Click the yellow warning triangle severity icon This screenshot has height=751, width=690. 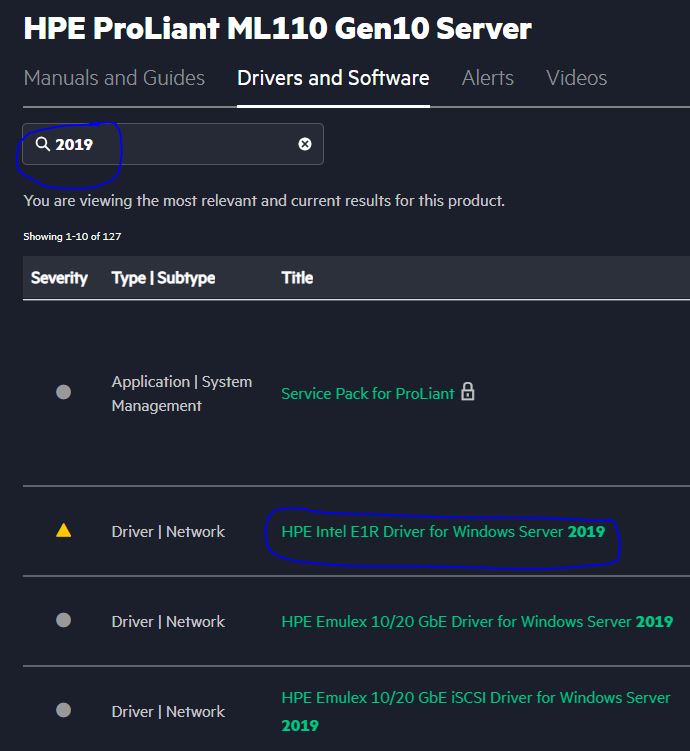63,531
